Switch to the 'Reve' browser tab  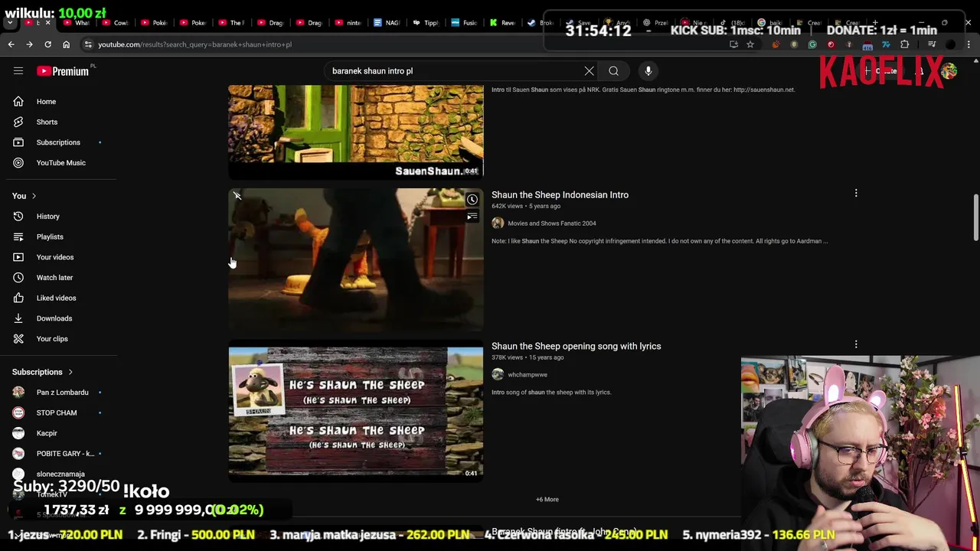503,23
